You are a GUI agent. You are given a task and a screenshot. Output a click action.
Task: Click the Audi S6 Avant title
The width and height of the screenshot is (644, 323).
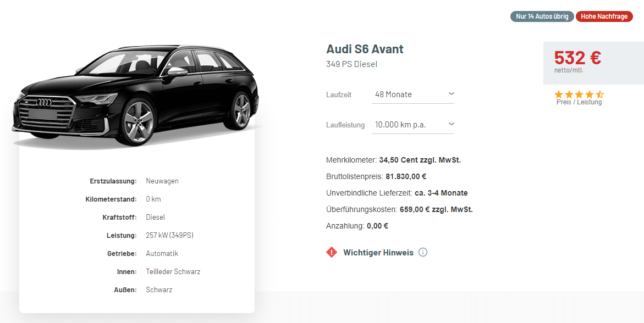click(x=365, y=49)
